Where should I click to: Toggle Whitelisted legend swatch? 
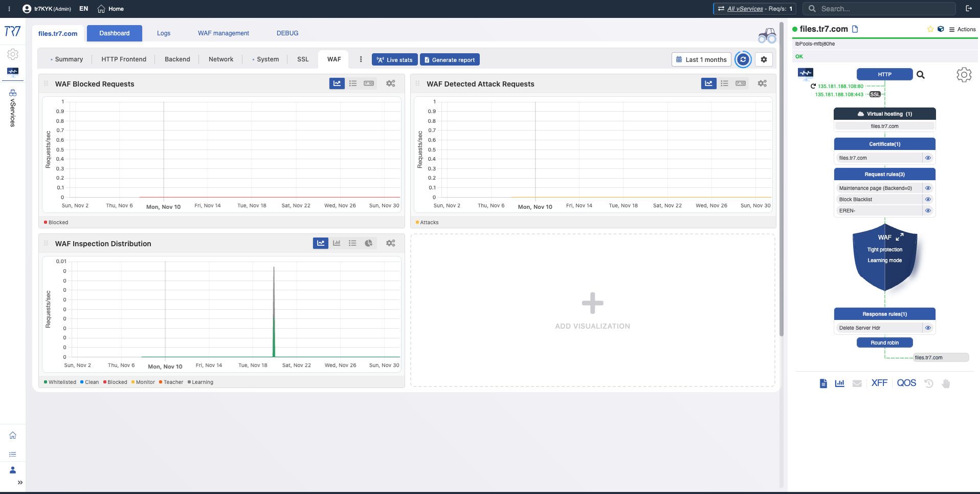(x=46, y=382)
